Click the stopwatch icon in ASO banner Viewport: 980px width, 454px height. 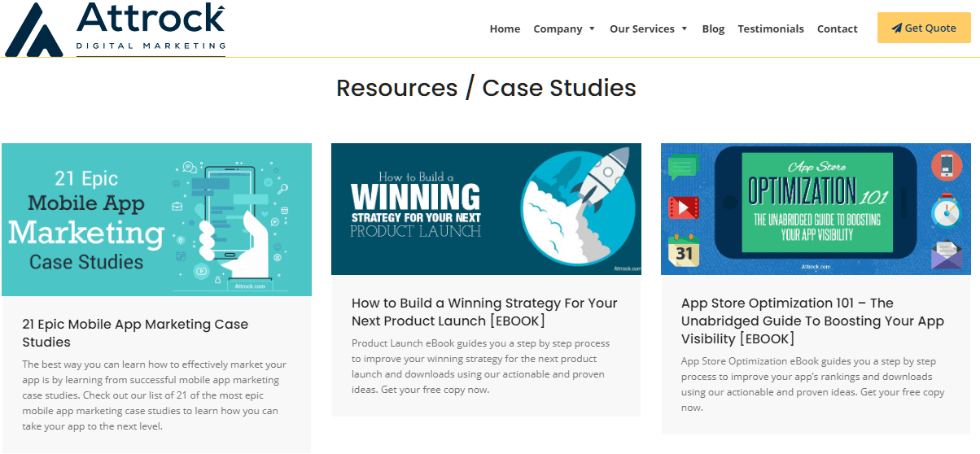tap(946, 210)
